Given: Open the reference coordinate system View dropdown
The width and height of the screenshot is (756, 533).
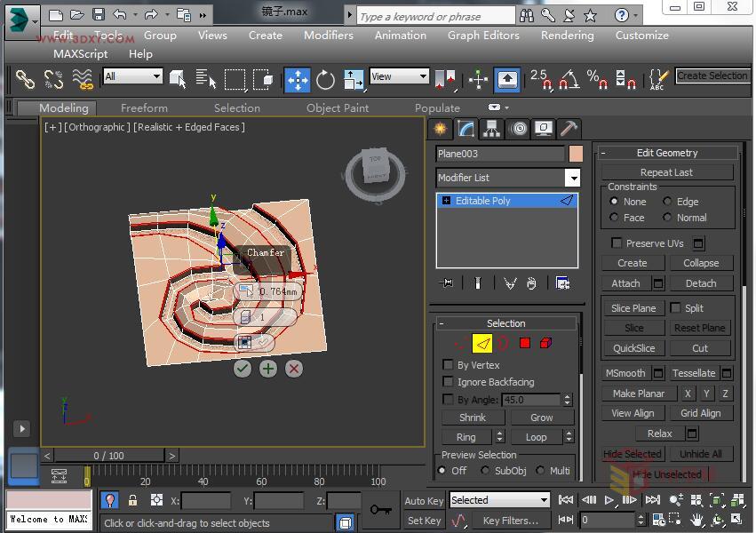Looking at the screenshot, I should pyautogui.click(x=397, y=76).
